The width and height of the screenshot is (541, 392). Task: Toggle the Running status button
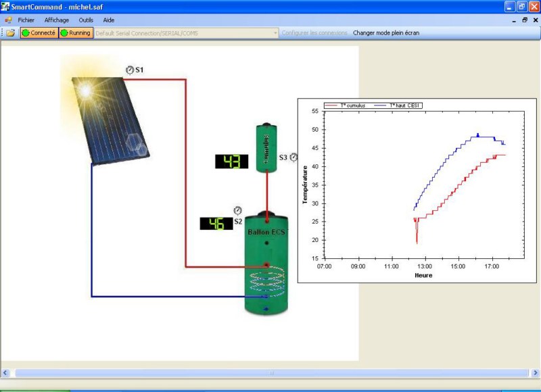(x=76, y=32)
